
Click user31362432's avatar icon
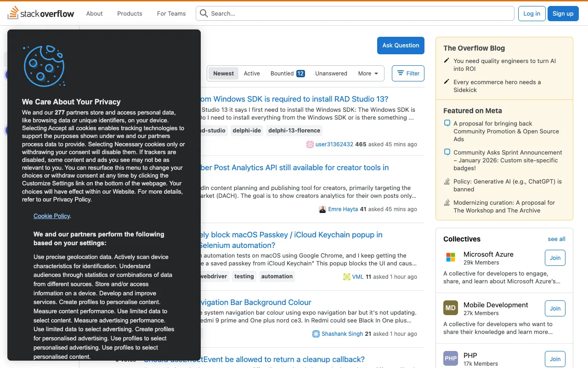pos(309,144)
